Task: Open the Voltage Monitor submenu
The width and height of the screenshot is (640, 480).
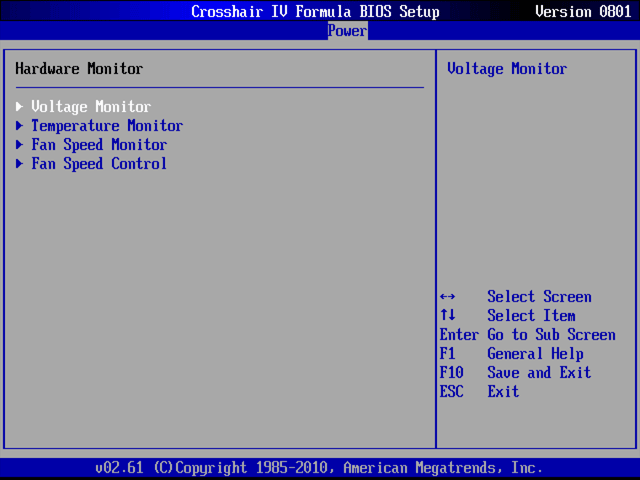Action: pyautogui.click(x=91, y=107)
